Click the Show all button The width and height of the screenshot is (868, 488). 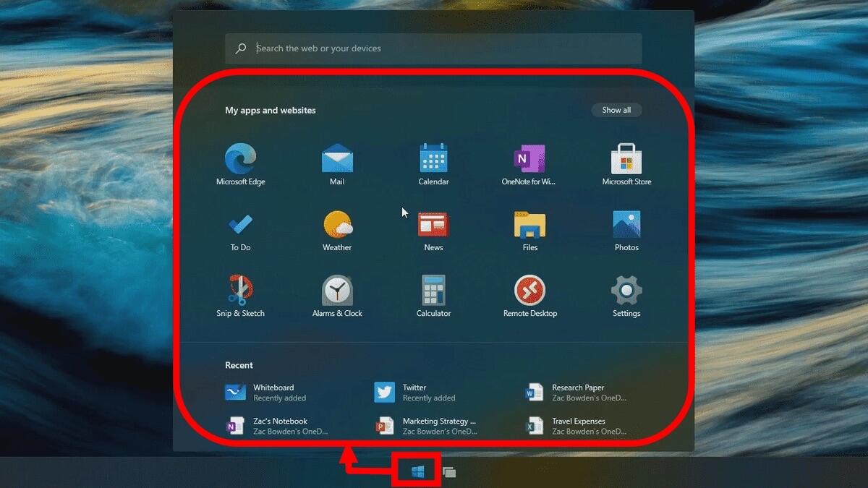tap(616, 110)
